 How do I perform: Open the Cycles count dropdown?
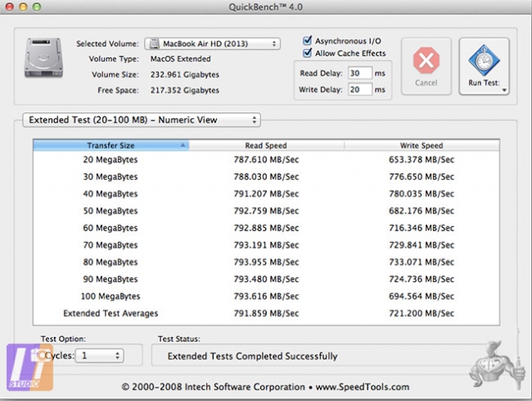pos(100,355)
